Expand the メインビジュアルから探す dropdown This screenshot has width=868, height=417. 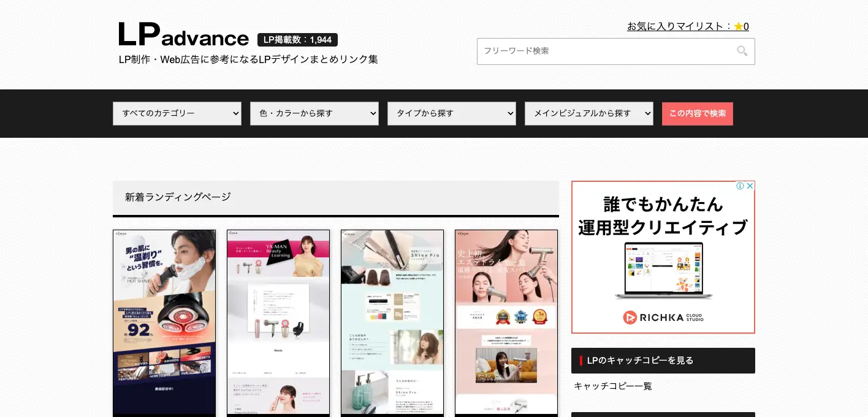[x=589, y=113]
